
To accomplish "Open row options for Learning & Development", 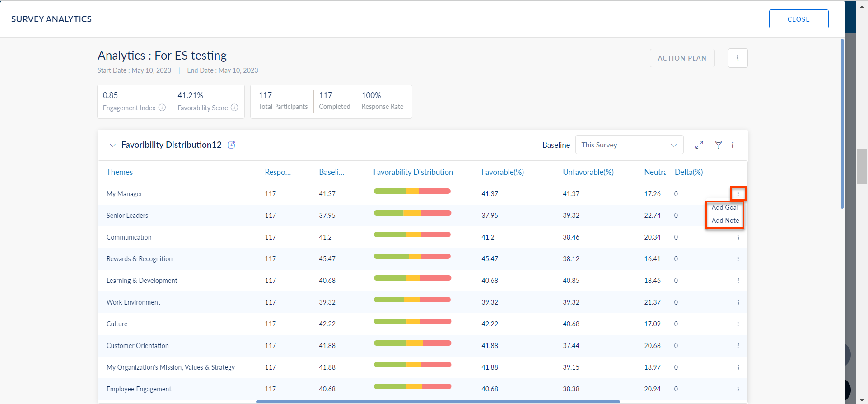I will (x=738, y=281).
